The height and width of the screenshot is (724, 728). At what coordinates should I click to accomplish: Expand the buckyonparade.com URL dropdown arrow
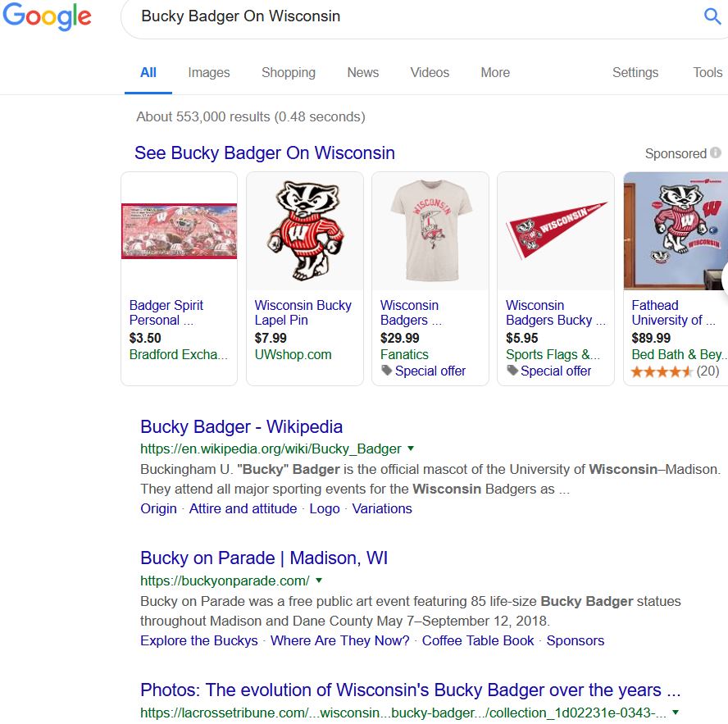[x=319, y=581]
